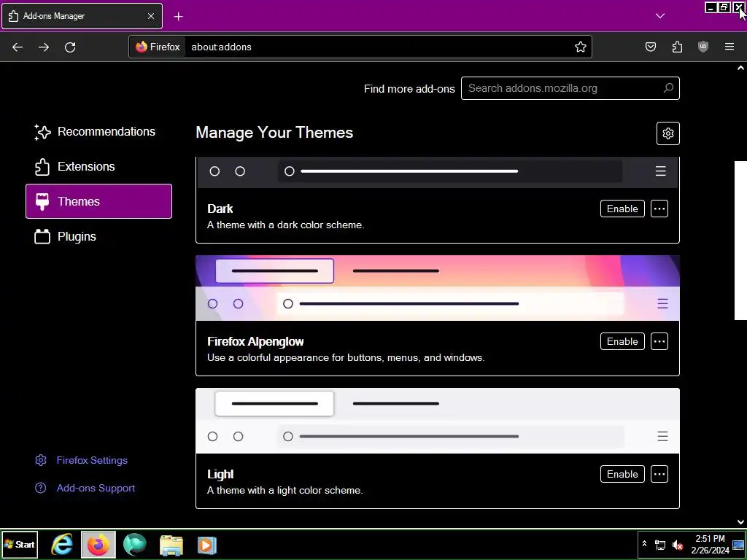Click the Firefox taskbar icon
747x560 pixels.
[98, 544]
